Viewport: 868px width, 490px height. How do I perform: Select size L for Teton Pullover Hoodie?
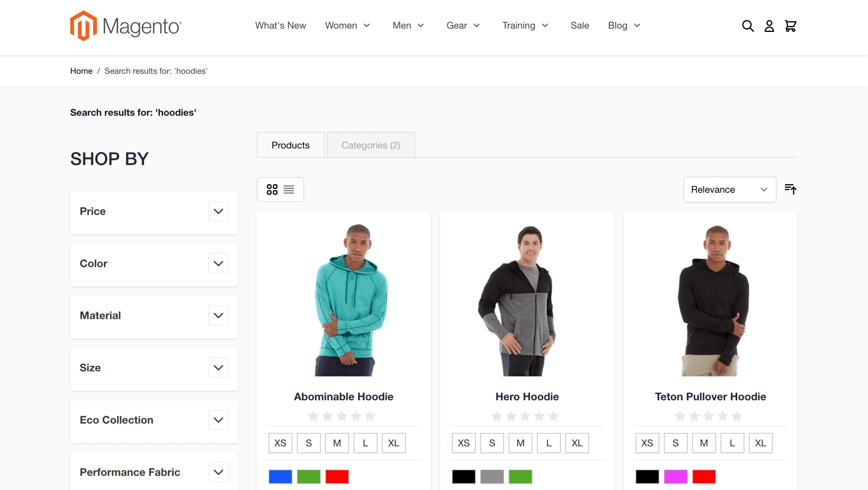(732, 443)
